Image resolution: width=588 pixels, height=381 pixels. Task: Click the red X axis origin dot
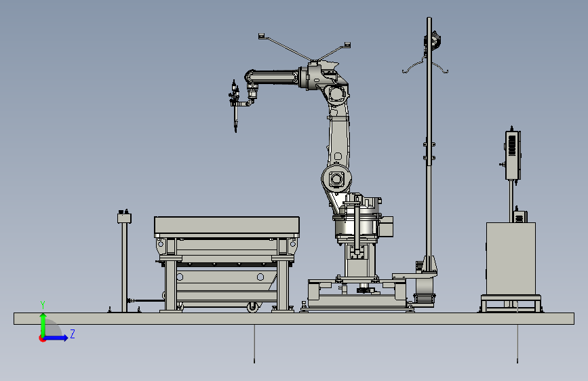pyautogui.click(x=42, y=338)
